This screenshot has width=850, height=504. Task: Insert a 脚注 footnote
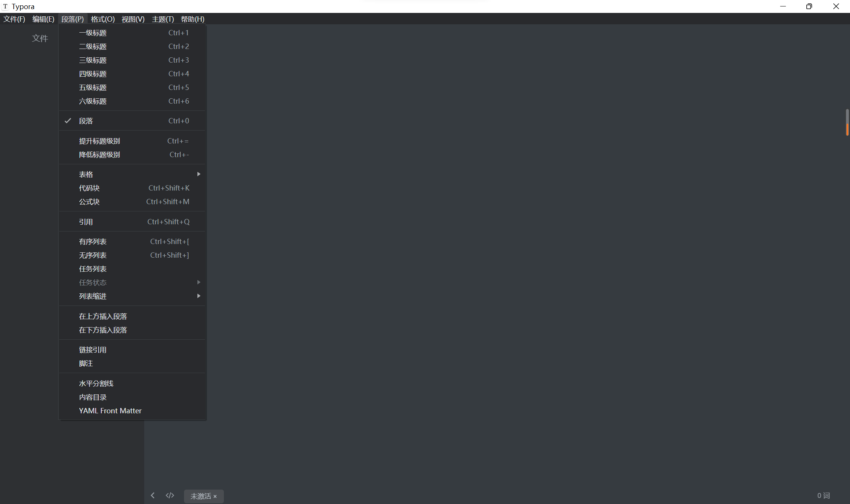coord(132,363)
